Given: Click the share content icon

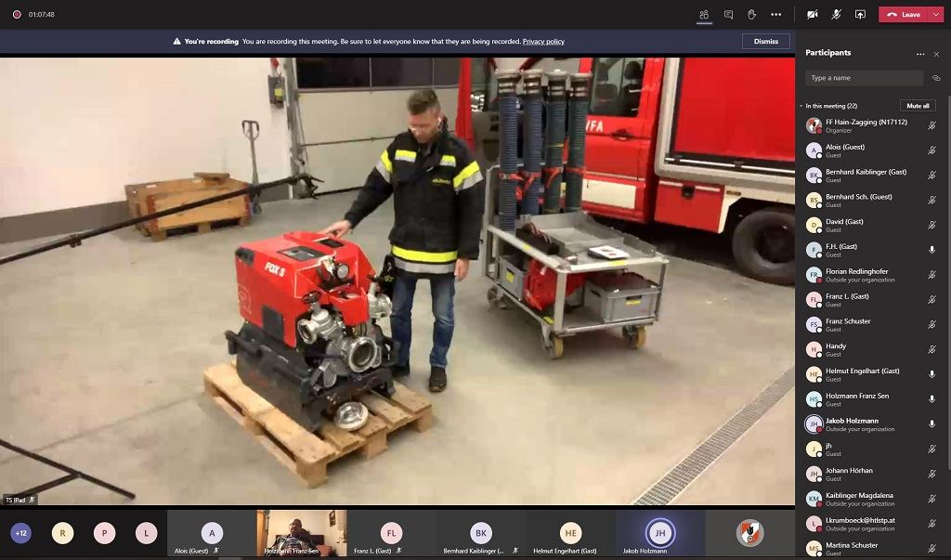Looking at the screenshot, I should pos(860,15).
